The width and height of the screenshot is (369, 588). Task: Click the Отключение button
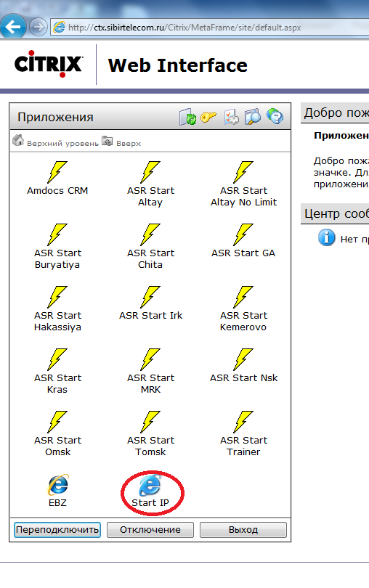pos(150,530)
